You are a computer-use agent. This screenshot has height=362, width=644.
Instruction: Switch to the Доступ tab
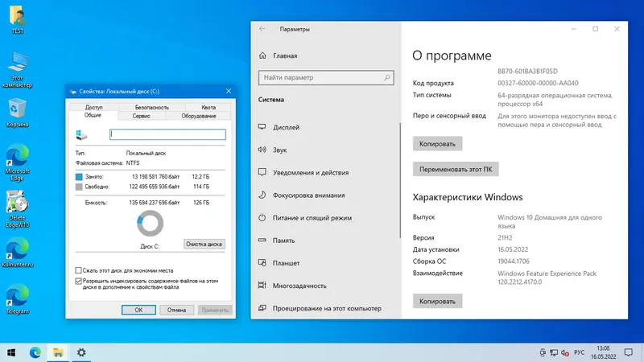coord(93,107)
